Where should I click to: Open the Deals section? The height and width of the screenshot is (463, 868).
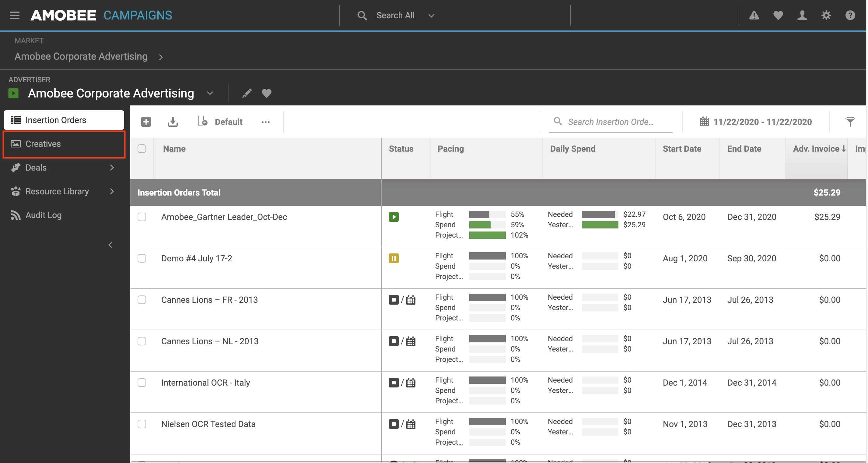point(64,168)
